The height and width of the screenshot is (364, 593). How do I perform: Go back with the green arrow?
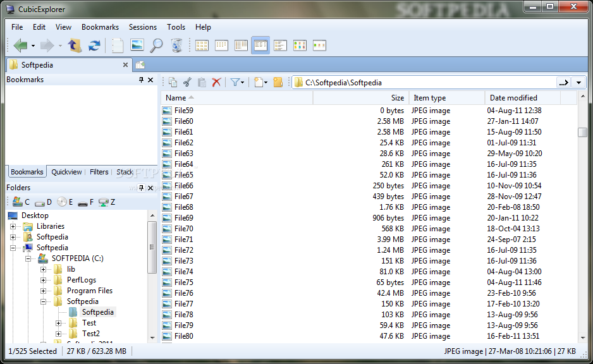[x=20, y=45]
